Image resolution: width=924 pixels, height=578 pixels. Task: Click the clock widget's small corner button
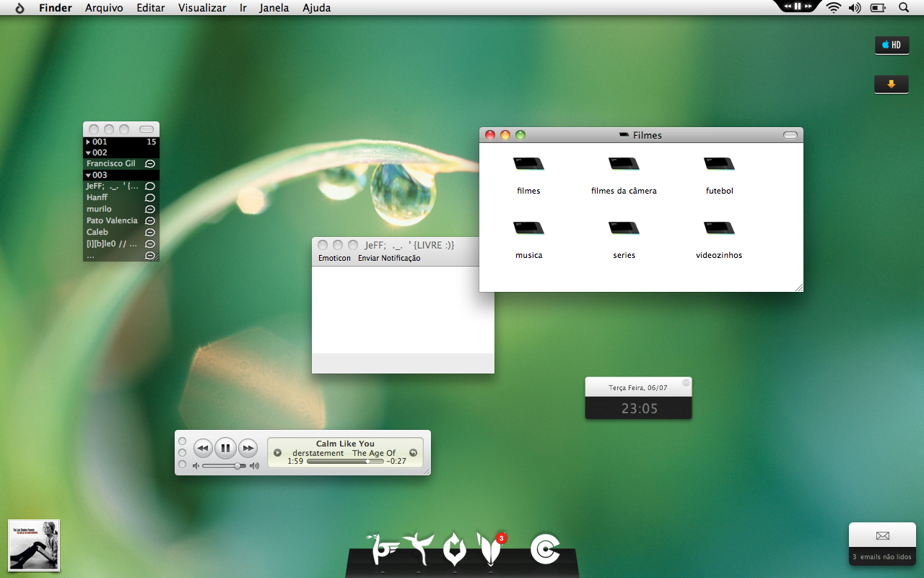(686, 382)
